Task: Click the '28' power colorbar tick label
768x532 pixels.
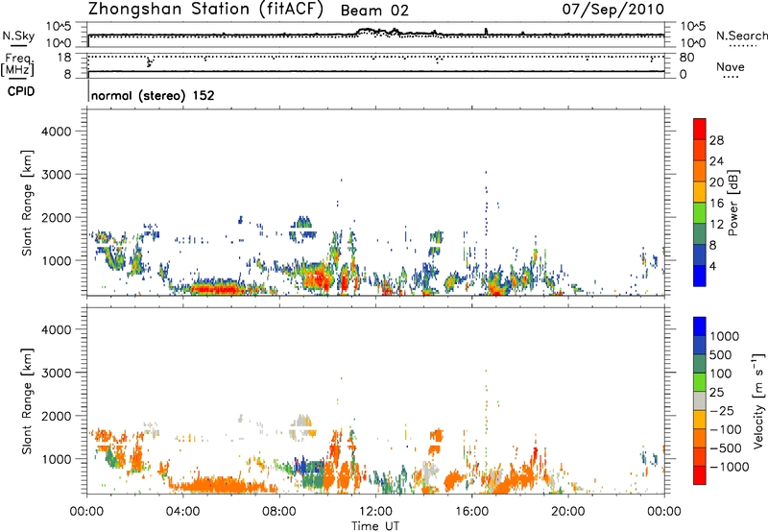Action: tap(716, 140)
